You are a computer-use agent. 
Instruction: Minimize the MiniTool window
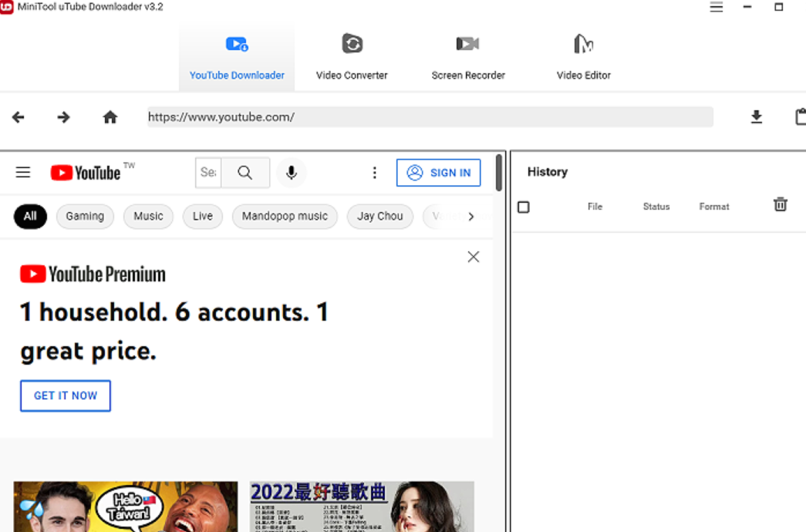point(747,7)
